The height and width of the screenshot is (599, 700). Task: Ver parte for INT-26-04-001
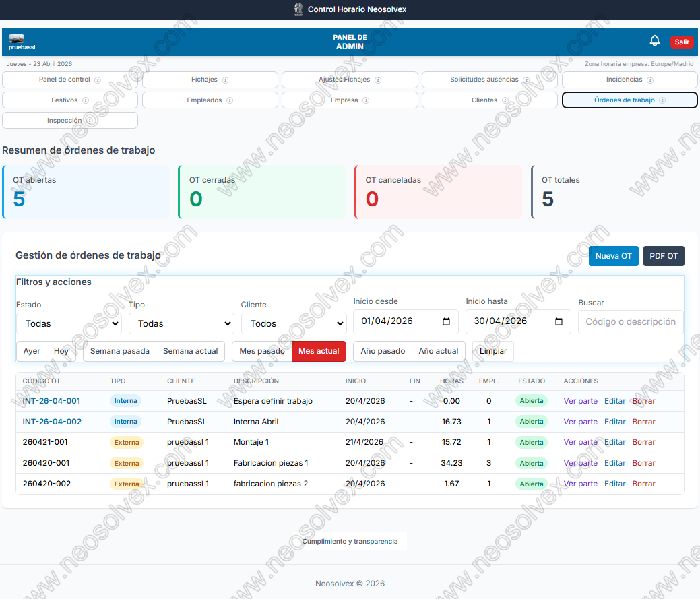coord(580,401)
